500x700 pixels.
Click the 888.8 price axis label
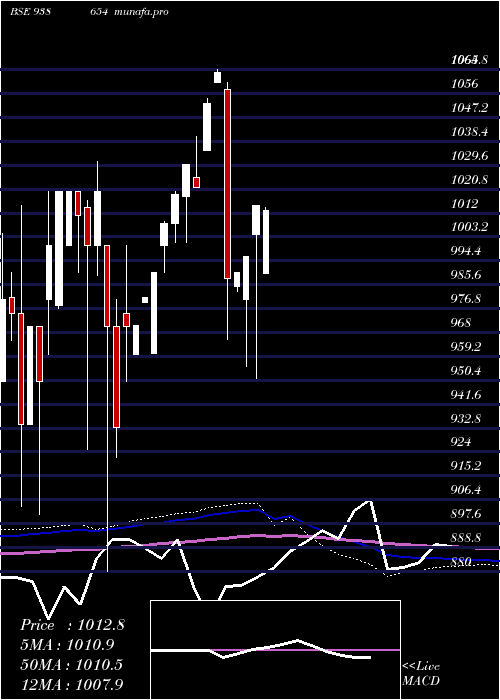pyautogui.click(x=466, y=538)
